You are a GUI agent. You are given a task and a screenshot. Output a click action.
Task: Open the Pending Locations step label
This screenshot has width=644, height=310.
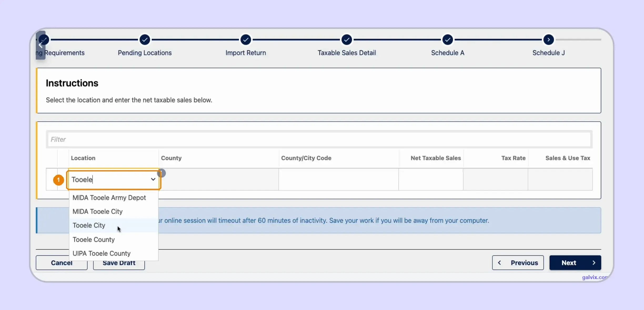[x=145, y=53]
